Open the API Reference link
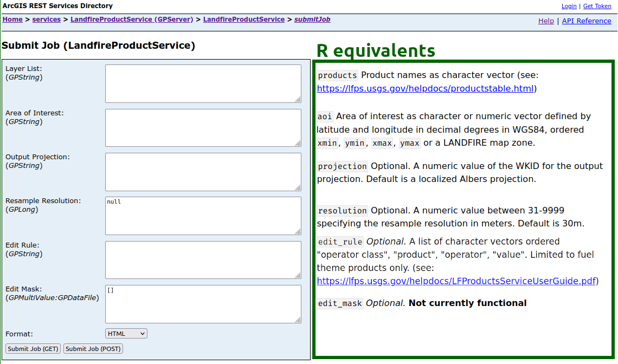This screenshot has width=618, height=364. 587,21
